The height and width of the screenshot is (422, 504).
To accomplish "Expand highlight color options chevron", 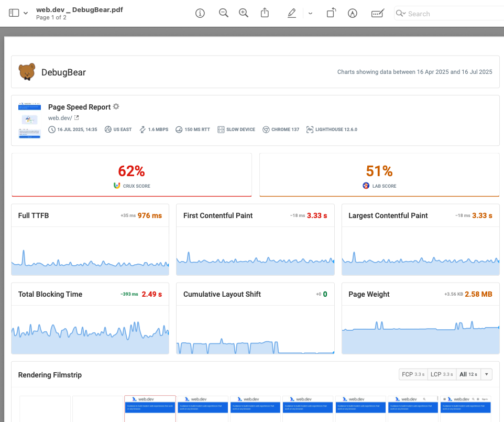I will (310, 14).
